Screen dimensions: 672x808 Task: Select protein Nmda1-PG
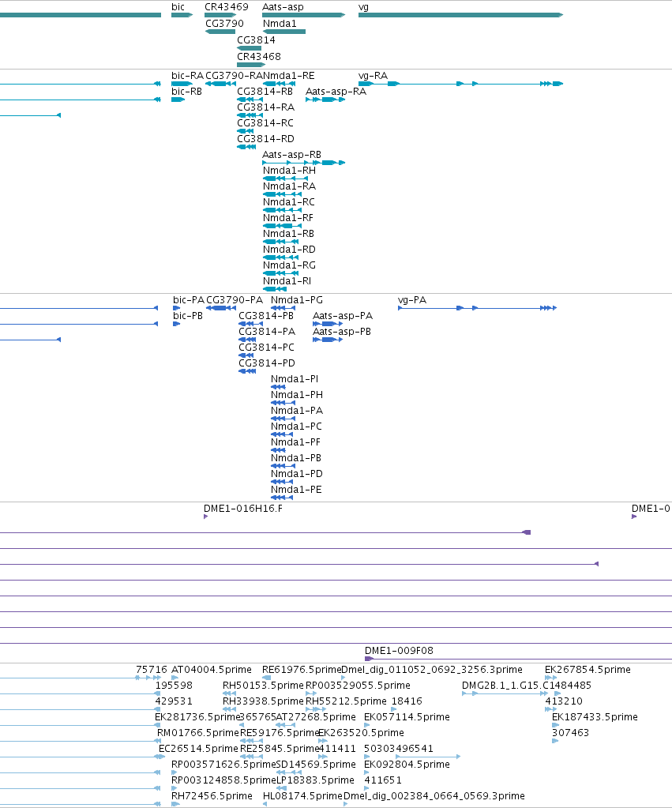point(283,308)
